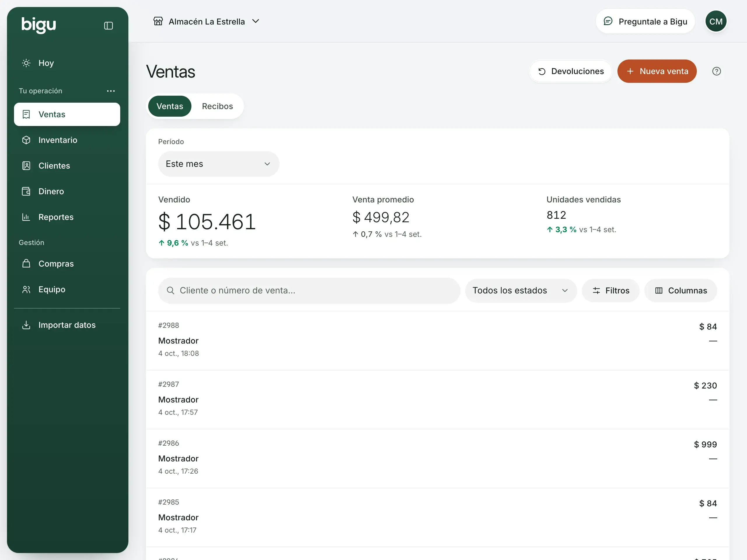Expand the Almacén La Estrella store selector
747x560 pixels.
point(206,22)
